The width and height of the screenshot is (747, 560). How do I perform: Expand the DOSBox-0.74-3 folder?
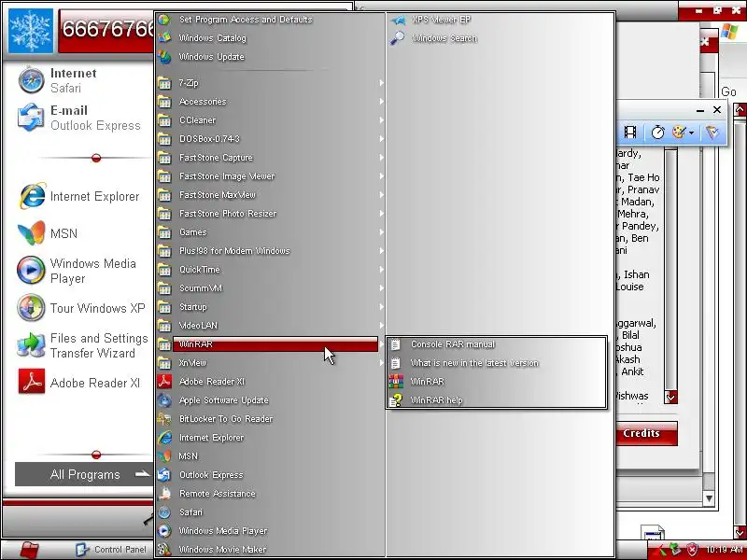coord(270,138)
